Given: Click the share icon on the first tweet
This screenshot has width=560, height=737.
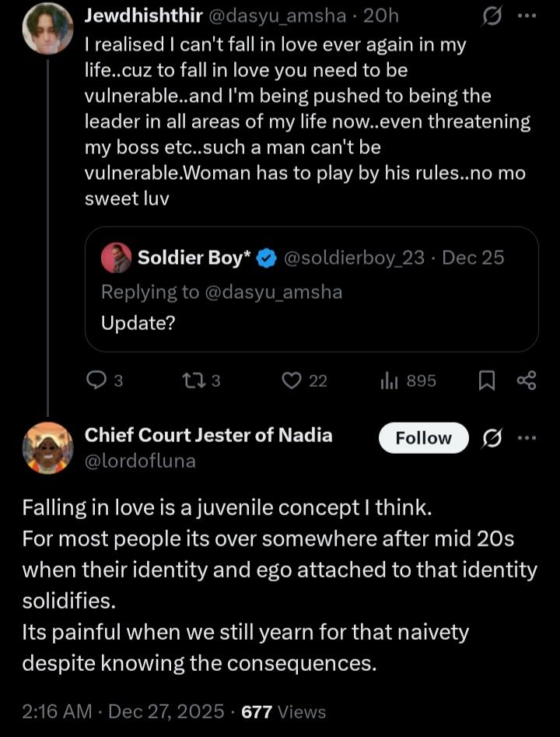Looking at the screenshot, I should 527,381.
